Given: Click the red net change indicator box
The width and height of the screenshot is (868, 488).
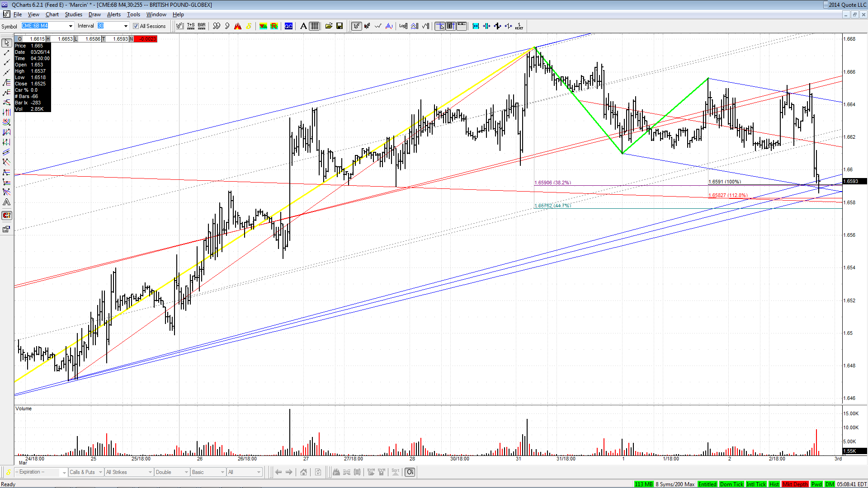Looking at the screenshot, I should tap(146, 39).
